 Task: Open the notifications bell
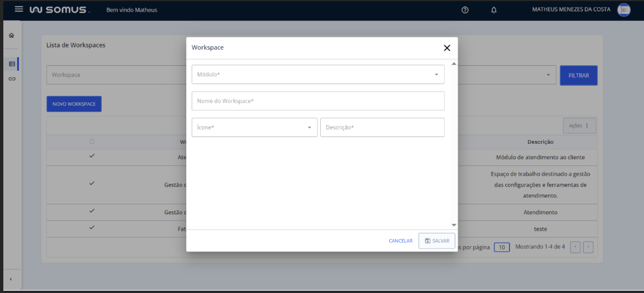pos(494,10)
